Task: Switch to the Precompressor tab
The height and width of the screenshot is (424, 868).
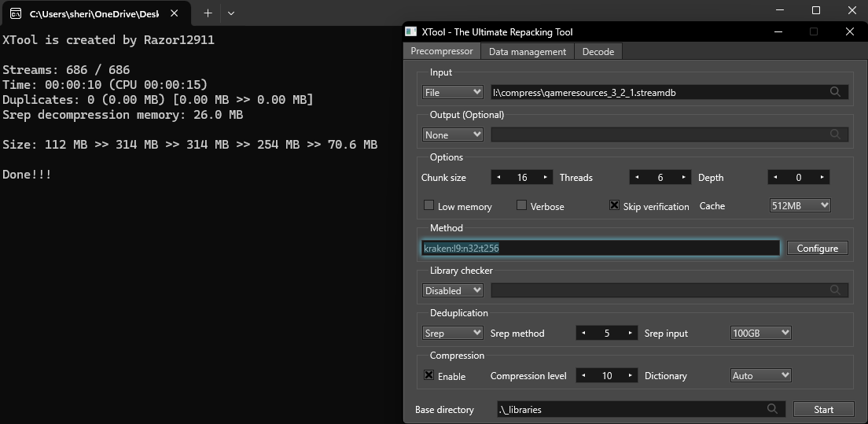Action: pyautogui.click(x=442, y=51)
